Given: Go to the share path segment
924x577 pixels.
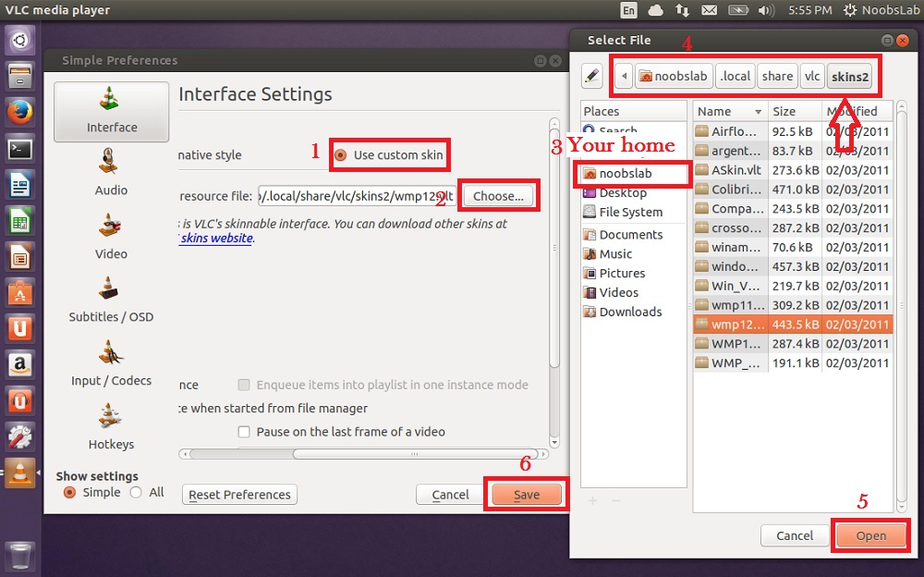Looking at the screenshot, I should point(777,76).
